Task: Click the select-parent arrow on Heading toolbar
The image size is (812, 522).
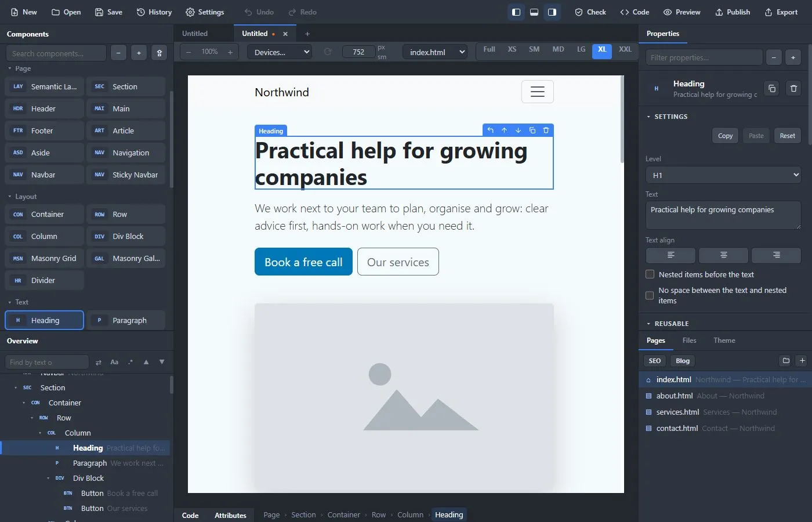Action: pos(491,130)
